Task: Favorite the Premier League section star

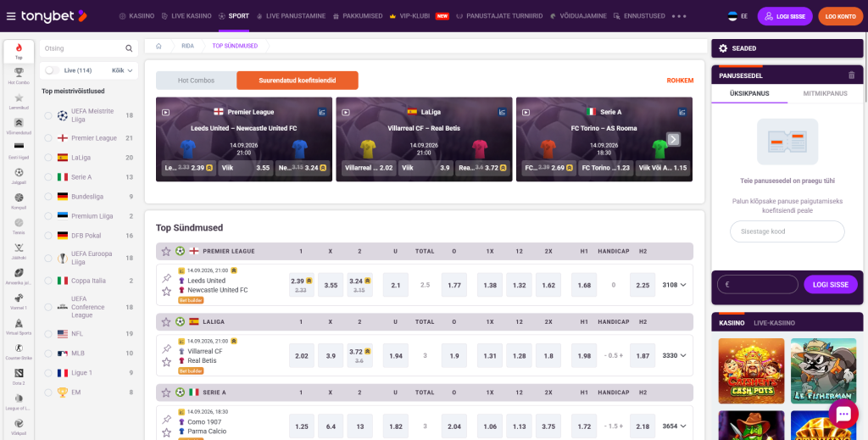Action: (x=166, y=251)
